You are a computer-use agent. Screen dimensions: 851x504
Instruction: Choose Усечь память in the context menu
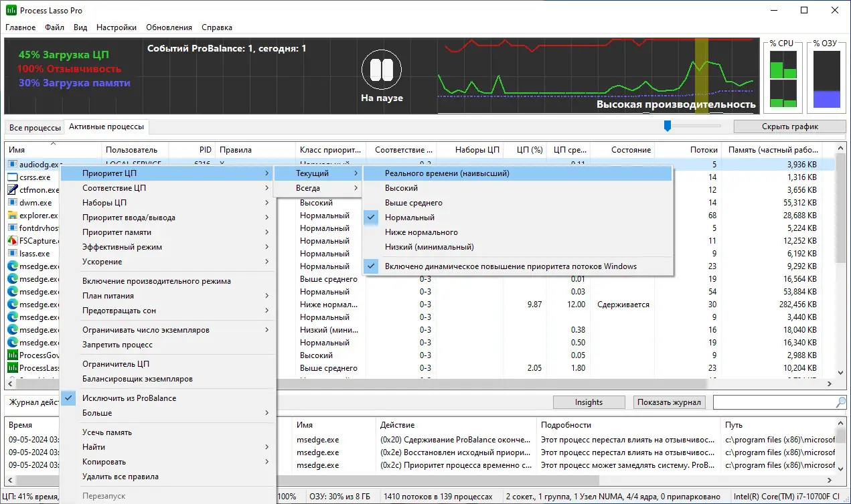tap(168, 432)
